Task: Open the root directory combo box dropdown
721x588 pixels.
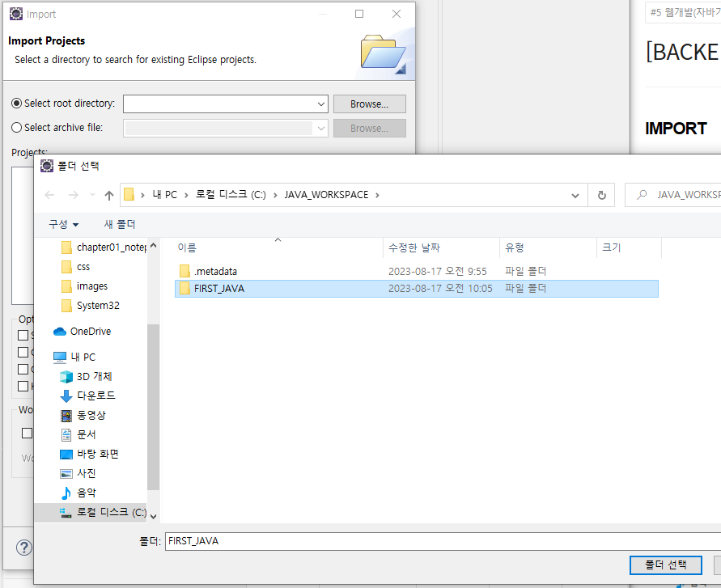Action: [321, 104]
